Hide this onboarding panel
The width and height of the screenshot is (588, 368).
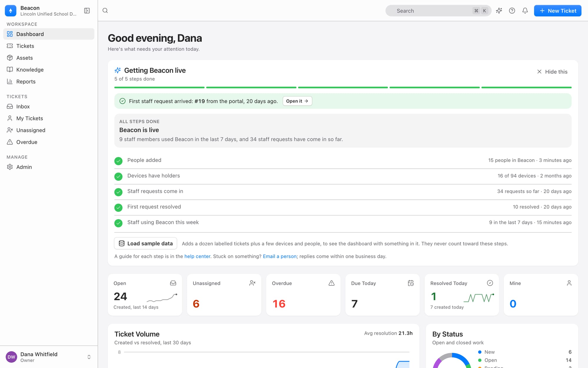coord(552,72)
